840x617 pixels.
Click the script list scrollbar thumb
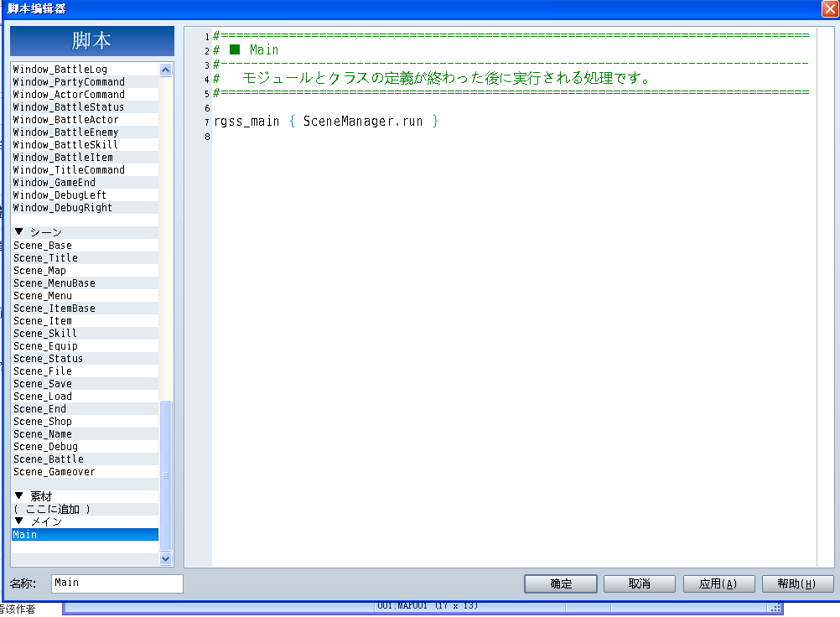165,475
